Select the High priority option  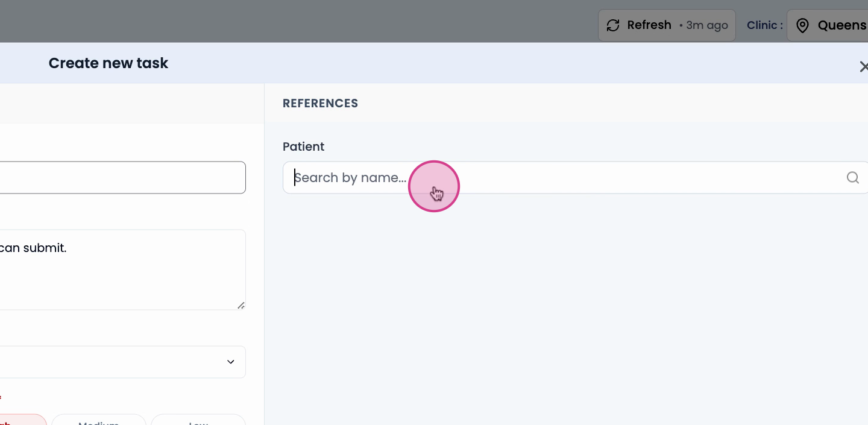click(x=23, y=420)
